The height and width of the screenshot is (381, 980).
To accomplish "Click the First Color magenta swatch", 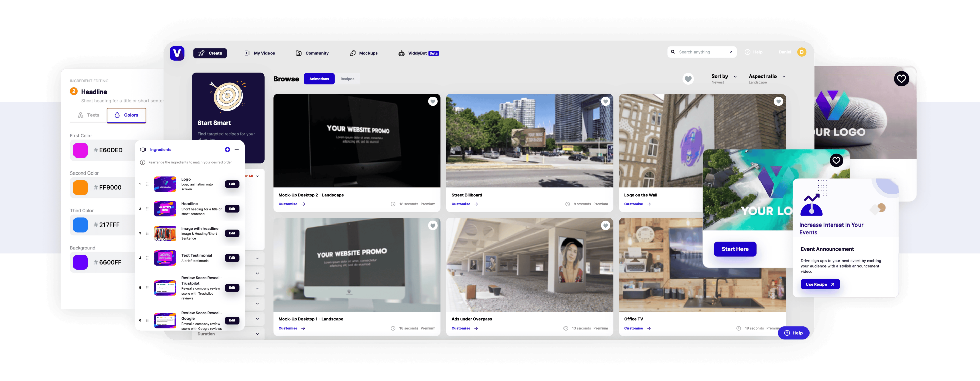I will (81, 150).
